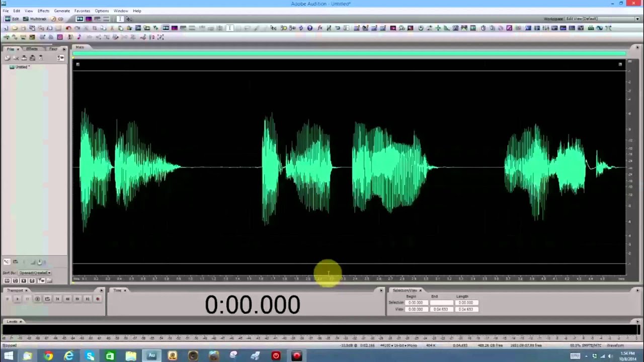Click the fx effects icon in toolbar
This screenshot has width=644, height=362.
319,28
